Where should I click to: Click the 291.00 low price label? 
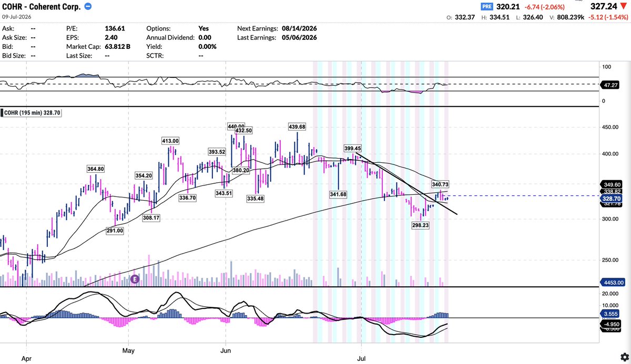coord(115,231)
